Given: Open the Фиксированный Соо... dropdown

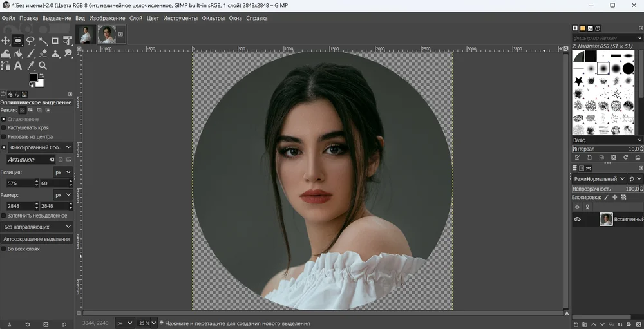Looking at the screenshot, I should (40, 147).
